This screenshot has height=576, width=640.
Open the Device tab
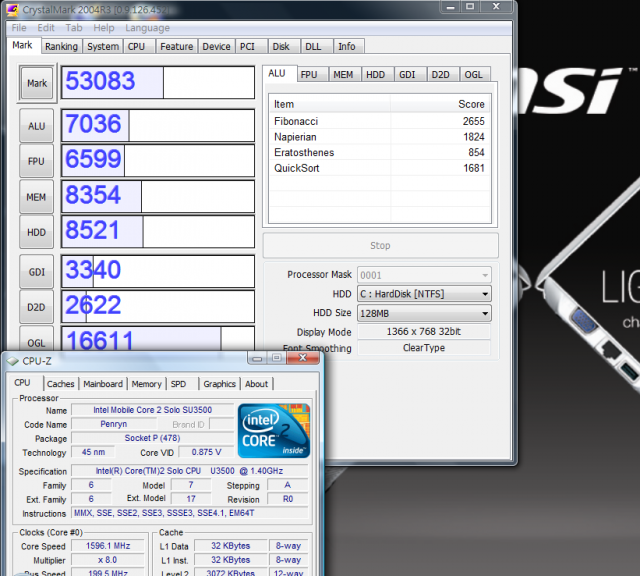[216, 47]
